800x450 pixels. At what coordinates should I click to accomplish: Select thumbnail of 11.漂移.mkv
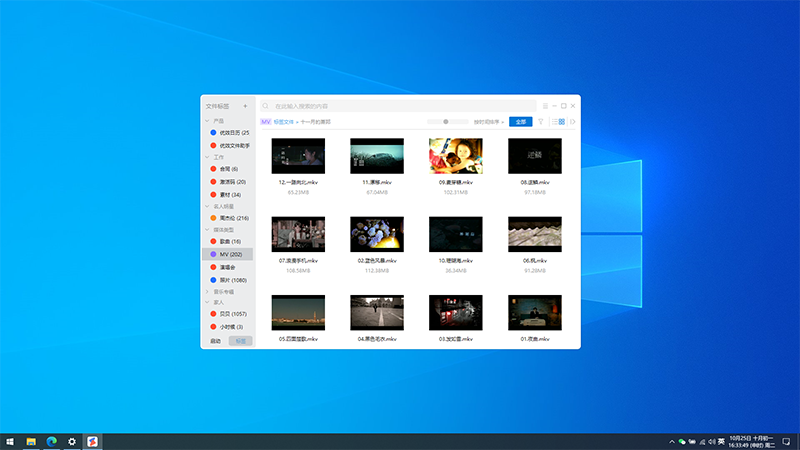pos(377,156)
